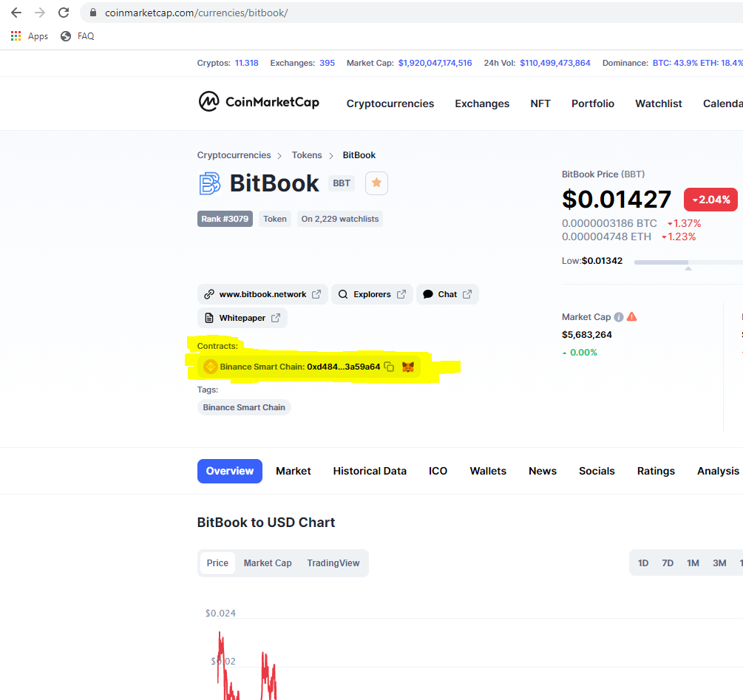Screen dimensions: 743x700
Task: Add BitBook to watchlist with star
Action: click(x=377, y=183)
